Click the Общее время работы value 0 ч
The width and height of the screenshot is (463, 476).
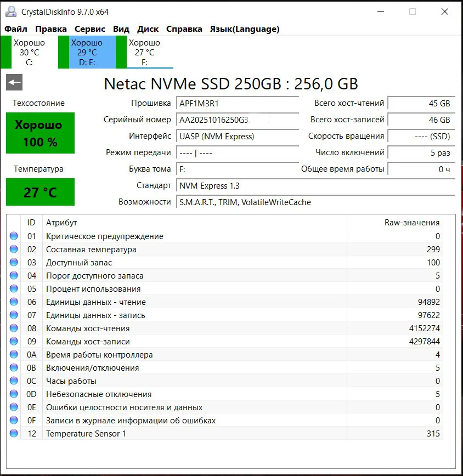click(x=421, y=169)
